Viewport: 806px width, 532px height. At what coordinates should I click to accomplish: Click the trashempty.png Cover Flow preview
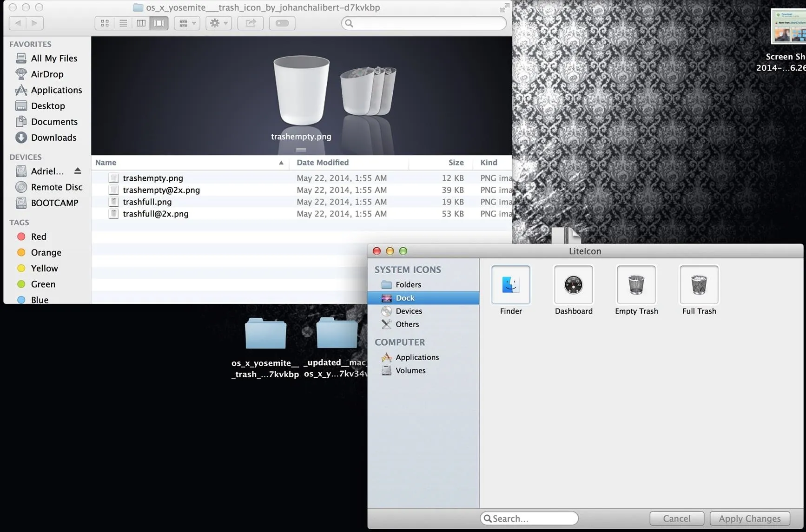(301, 91)
